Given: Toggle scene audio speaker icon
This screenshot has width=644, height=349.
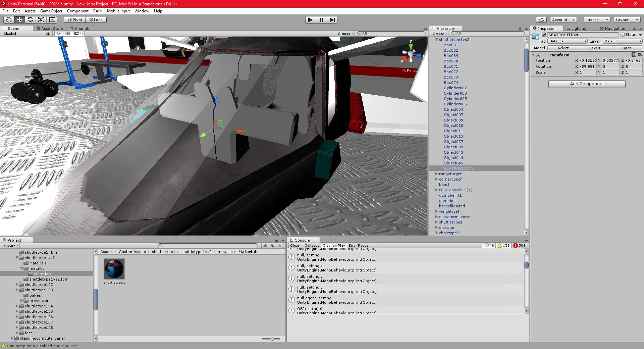Looking at the screenshot, I should 67,34.
